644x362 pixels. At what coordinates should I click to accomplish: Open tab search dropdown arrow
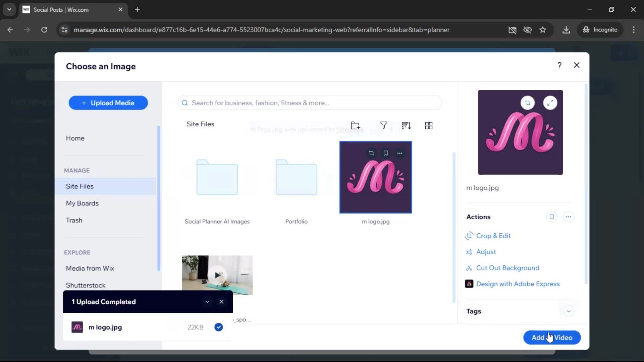pos(9,10)
